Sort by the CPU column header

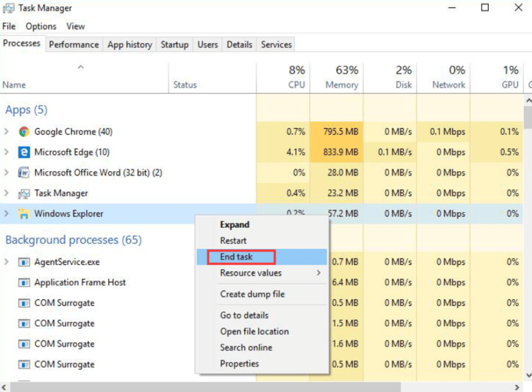(283, 77)
